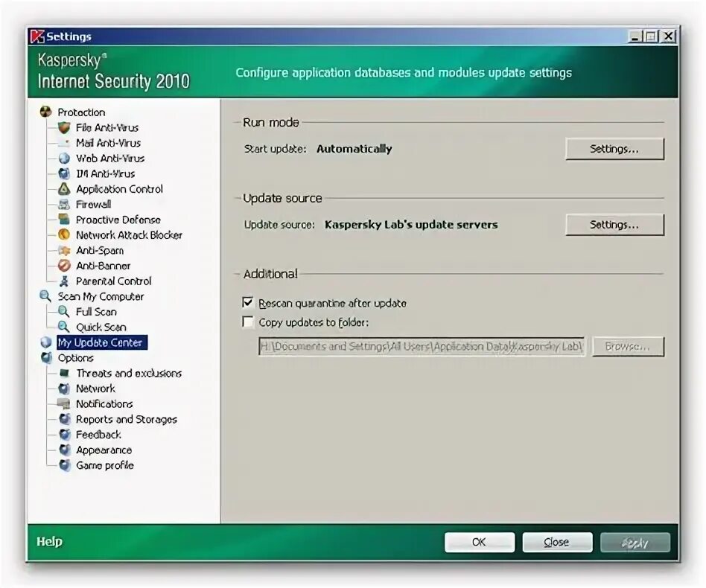Open Update source Settings button
Viewport: 706px width, 588px height.
[x=614, y=225]
